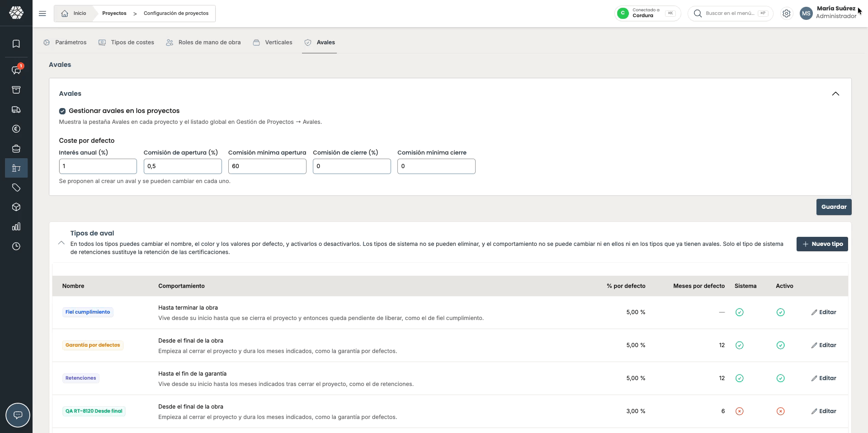Image resolution: width=868 pixels, height=433 pixels.
Task: Open the hamburger menu icon
Action: pos(42,14)
